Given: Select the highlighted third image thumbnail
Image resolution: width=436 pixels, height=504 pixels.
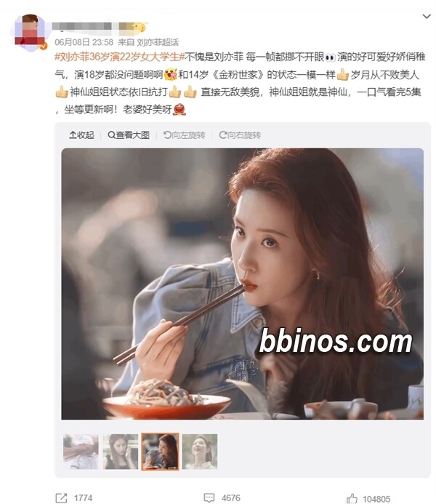Looking at the screenshot, I should [160, 452].
